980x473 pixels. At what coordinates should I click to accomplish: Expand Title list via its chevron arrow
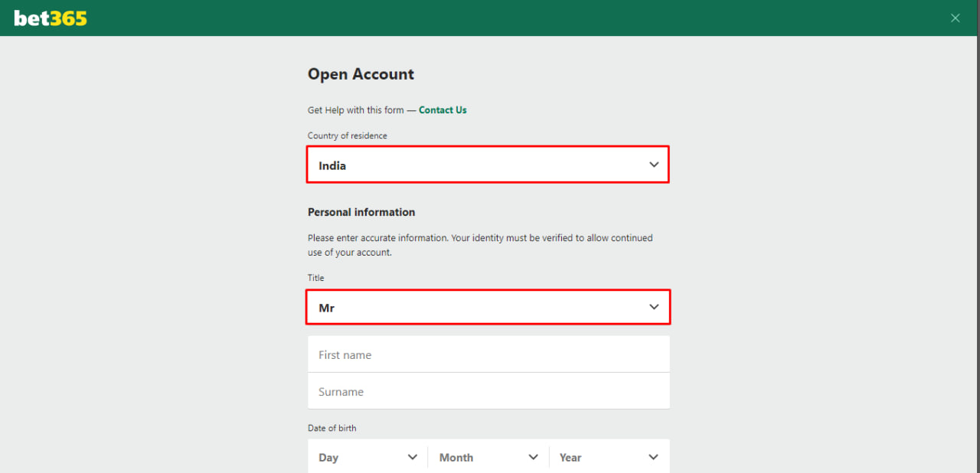point(654,307)
